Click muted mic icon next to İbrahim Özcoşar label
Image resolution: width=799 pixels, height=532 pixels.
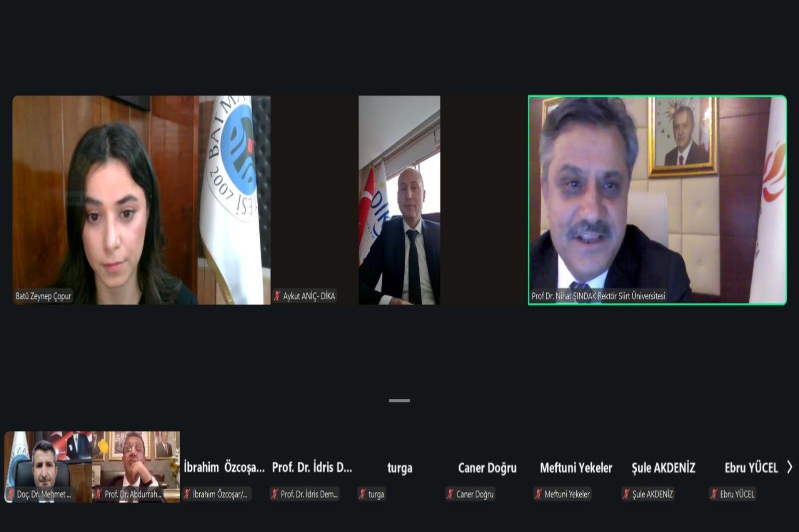(x=187, y=494)
